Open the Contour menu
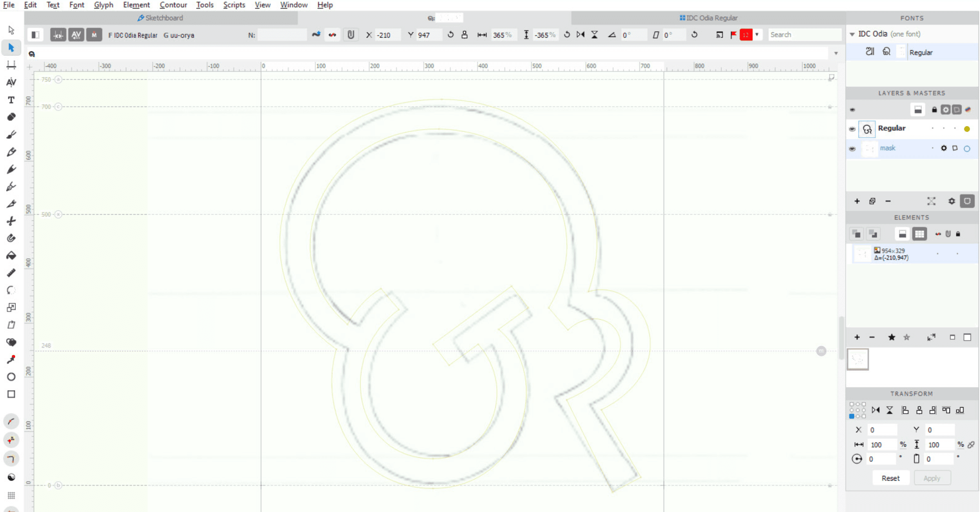This screenshot has height=512, width=980. point(173,5)
